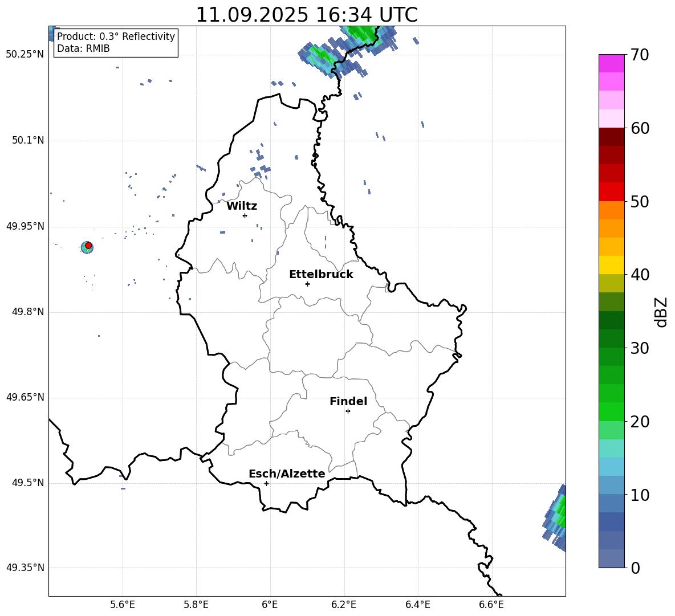Click the radar echo at the lower right edge
This screenshot has height=616, width=675.
click(555, 518)
